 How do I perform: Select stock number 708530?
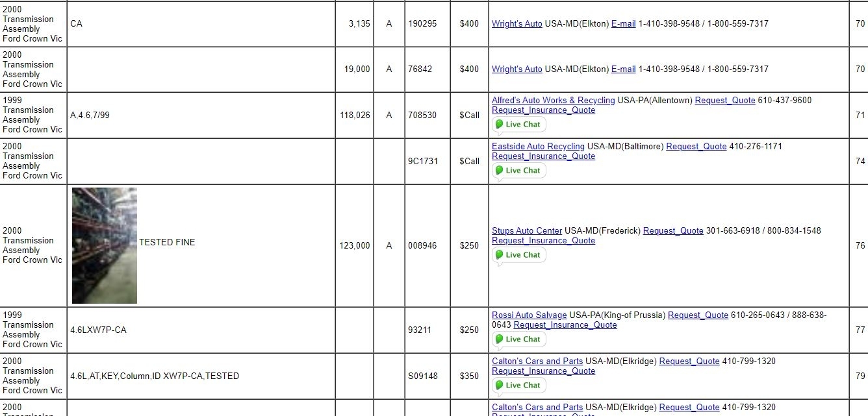coord(422,115)
